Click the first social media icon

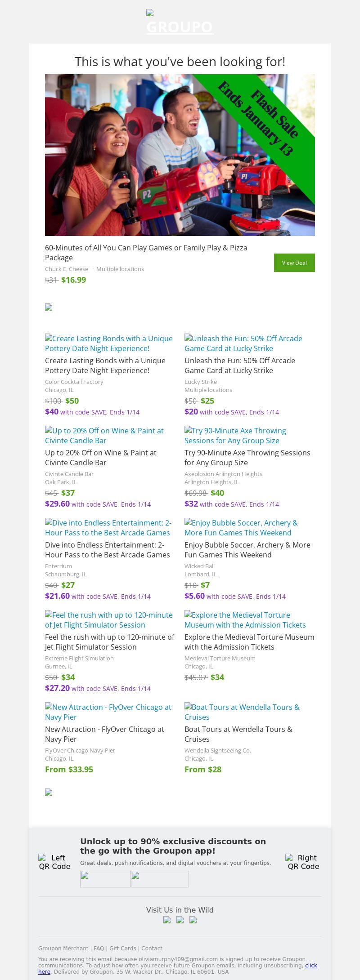[x=167, y=920]
